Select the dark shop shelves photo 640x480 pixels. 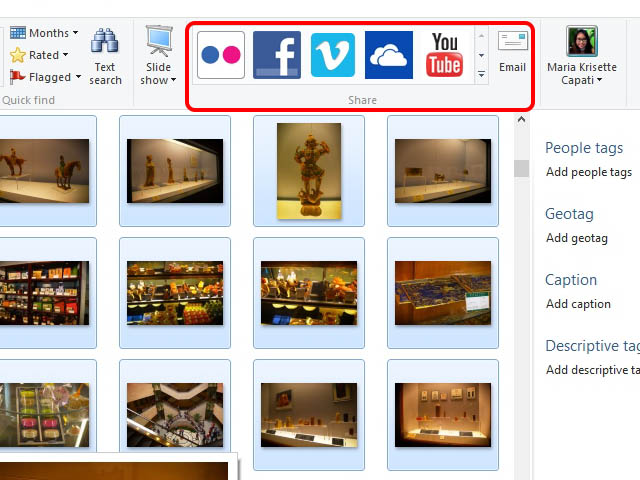44,293
